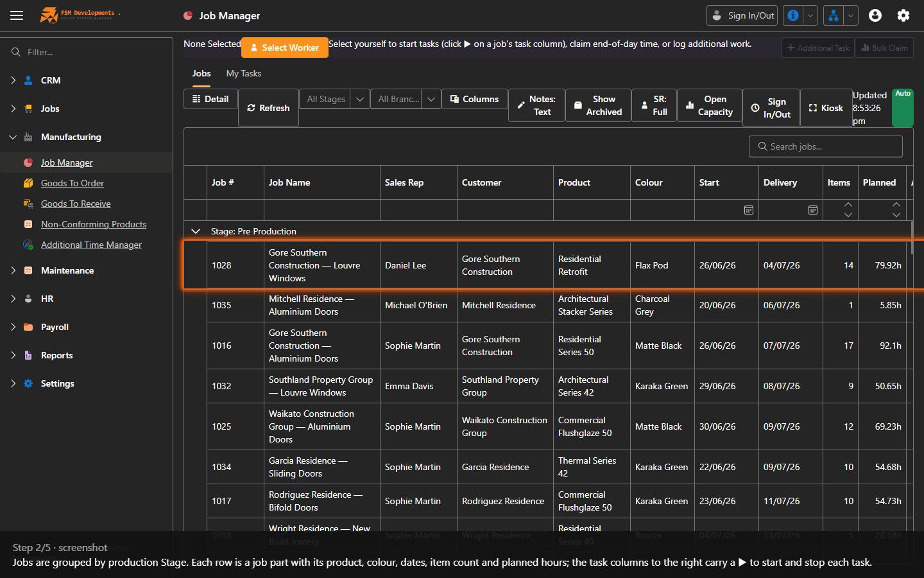Open the dropdown beside the org-chart icon
924x578 pixels.
(x=851, y=15)
